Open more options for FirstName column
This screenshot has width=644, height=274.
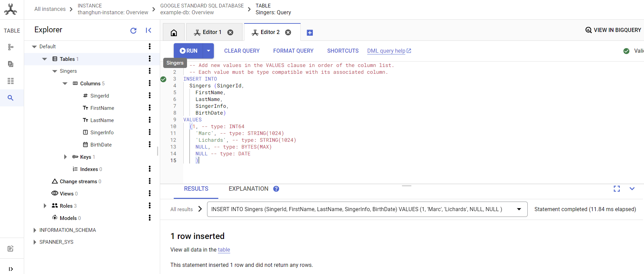pos(150,108)
